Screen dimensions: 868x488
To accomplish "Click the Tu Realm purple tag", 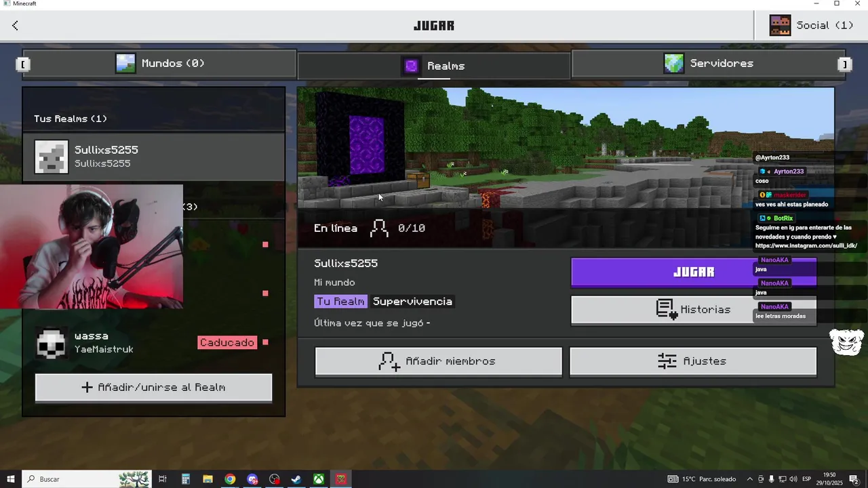I will pos(340,302).
